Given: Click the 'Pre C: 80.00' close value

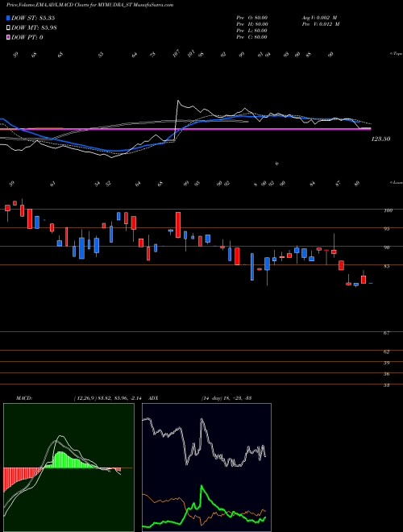Looking at the screenshot, I should (251, 37).
